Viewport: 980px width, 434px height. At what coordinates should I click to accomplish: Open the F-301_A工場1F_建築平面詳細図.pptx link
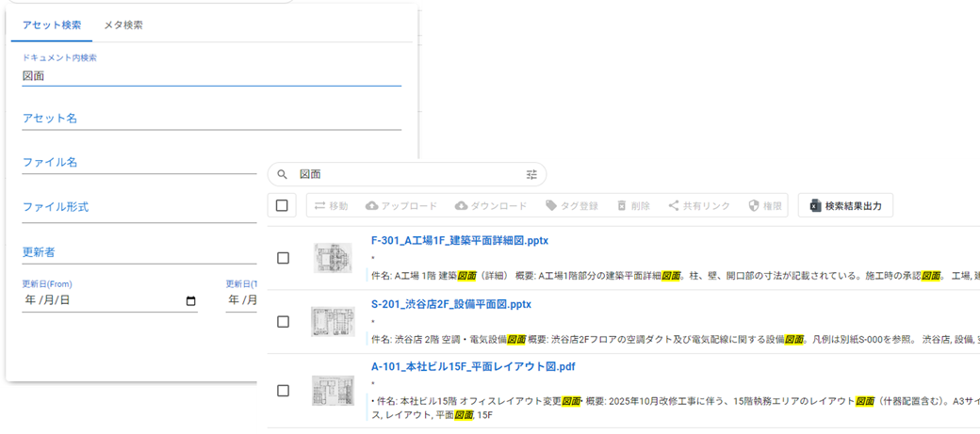click(x=460, y=240)
